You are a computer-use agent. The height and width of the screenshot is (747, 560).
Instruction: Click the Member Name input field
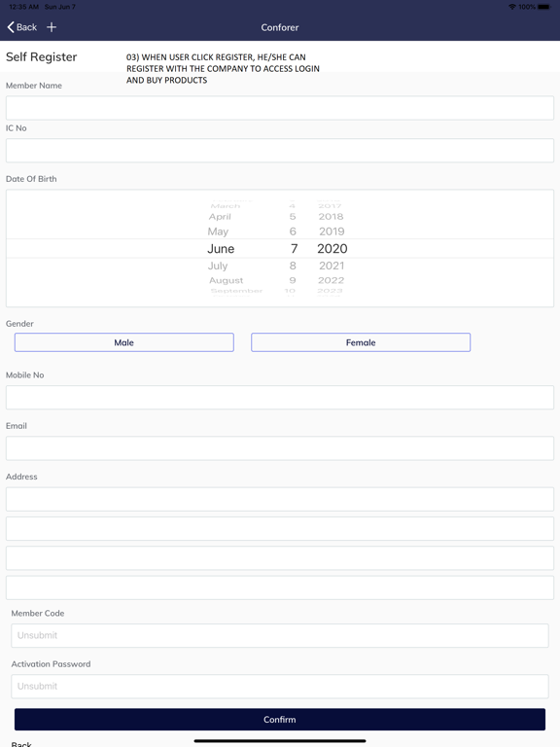tap(280, 108)
